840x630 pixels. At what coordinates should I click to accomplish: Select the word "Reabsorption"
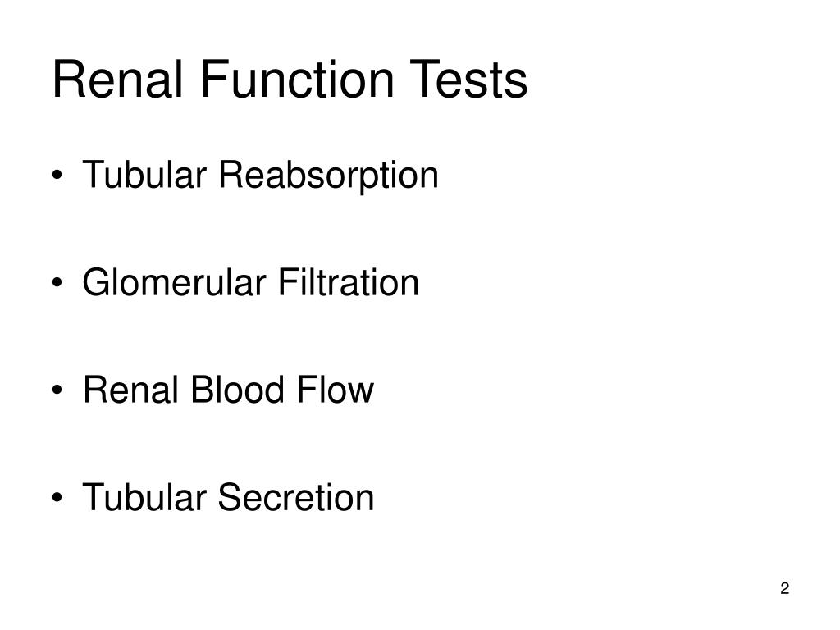click(328, 176)
